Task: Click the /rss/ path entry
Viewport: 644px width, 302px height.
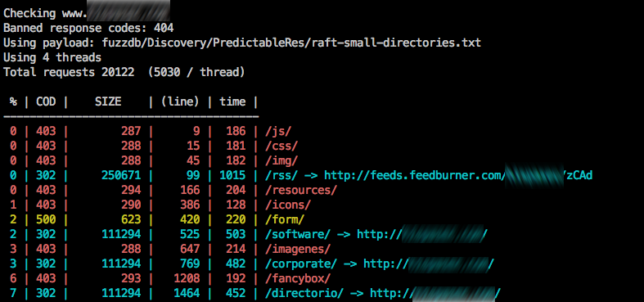Action: click(x=281, y=175)
